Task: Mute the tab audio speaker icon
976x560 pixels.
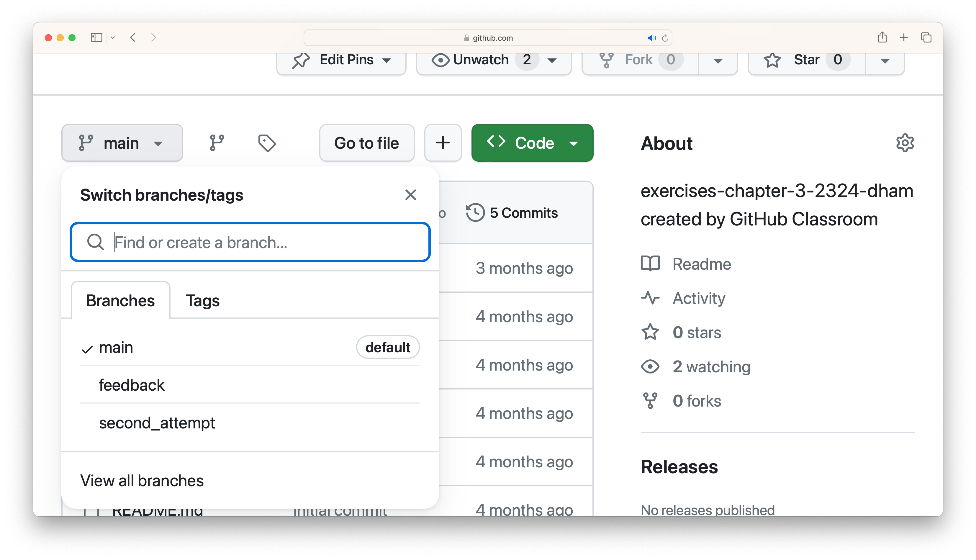Action: pos(652,38)
